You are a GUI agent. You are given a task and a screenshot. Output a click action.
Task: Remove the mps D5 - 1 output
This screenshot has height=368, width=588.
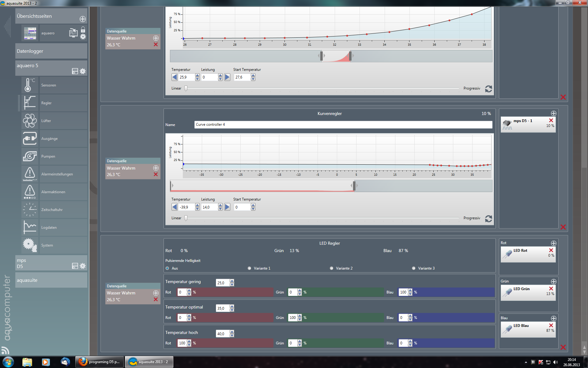(x=551, y=121)
